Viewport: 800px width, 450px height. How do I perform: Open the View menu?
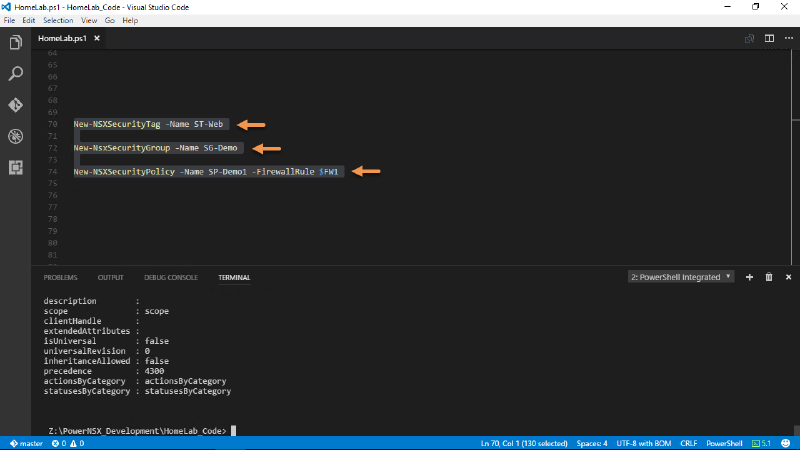click(89, 20)
